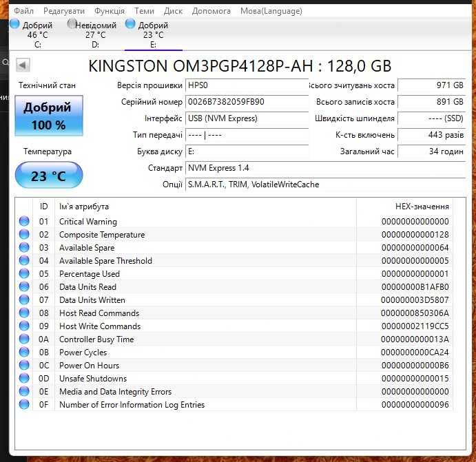Select the Composite Temperature attribute name

pyautogui.click(x=102, y=235)
